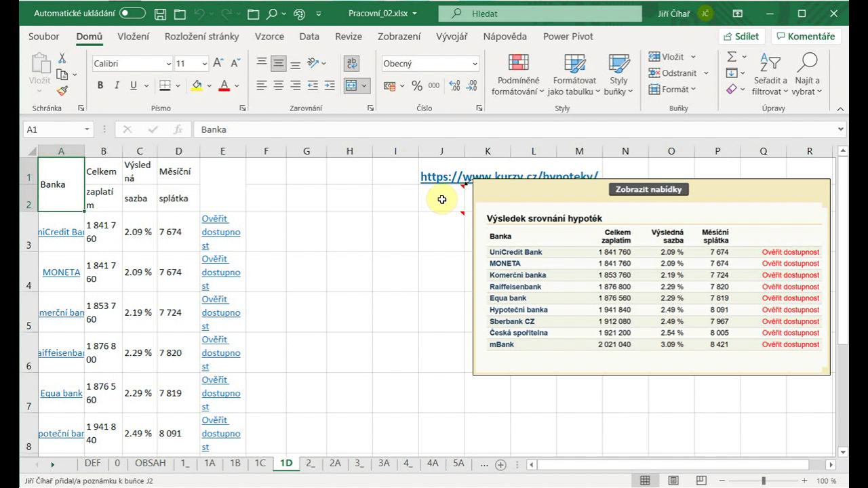
Task: Switch to the Rozložení stránky tab
Action: pos(201,37)
